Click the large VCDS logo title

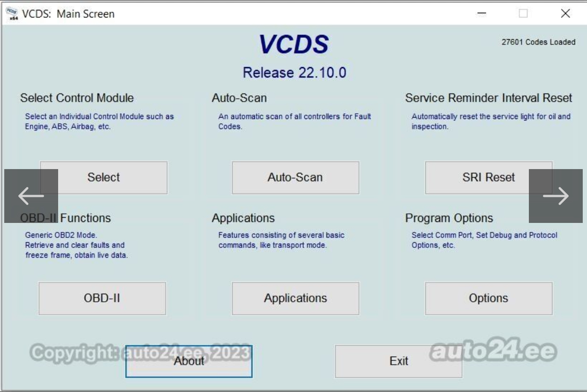(x=293, y=45)
